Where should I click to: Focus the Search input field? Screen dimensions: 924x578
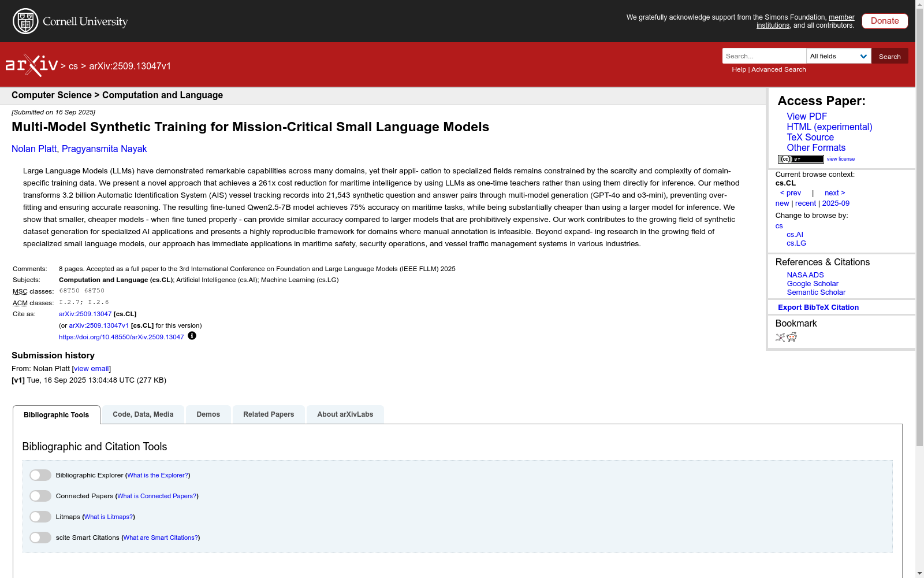click(x=764, y=56)
